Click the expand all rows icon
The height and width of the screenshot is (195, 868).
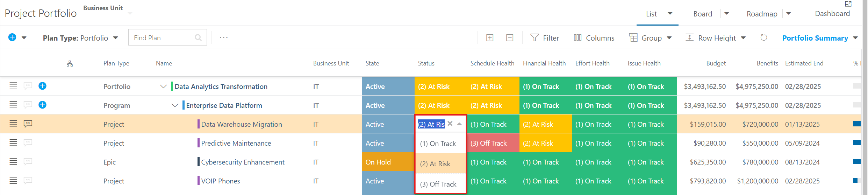(x=490, y=38)
